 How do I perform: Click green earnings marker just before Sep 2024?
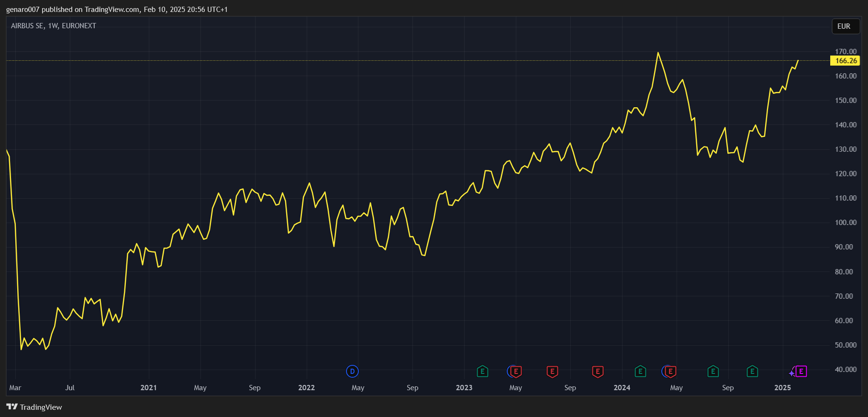tap(713, 371)
